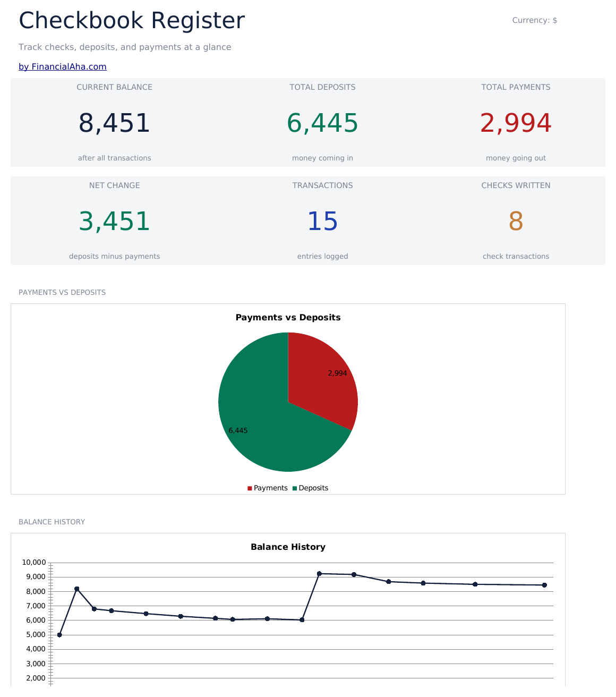The height and width of the screenshot is (697, 616).
Task: Select the BALANCE HISTORY section label
Action: click(x=52, y=522)
